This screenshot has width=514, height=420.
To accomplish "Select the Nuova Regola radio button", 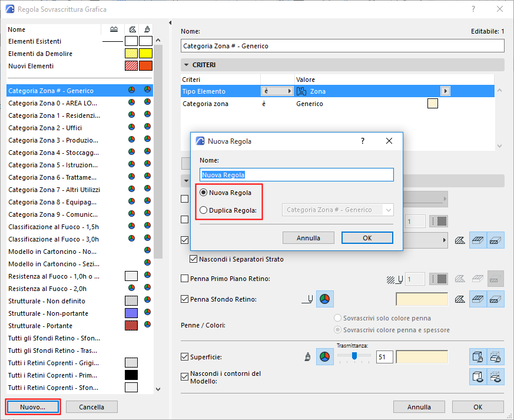I will click(x=204, y=193).
